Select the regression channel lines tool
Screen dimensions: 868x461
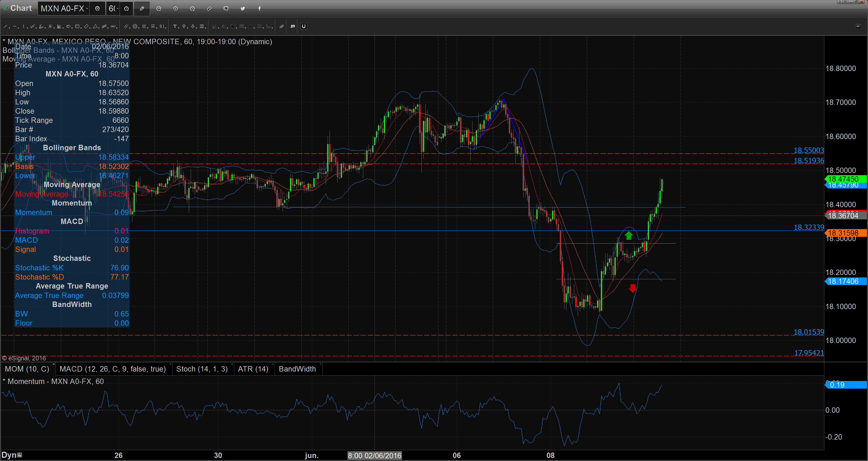[x=104, y=26]
